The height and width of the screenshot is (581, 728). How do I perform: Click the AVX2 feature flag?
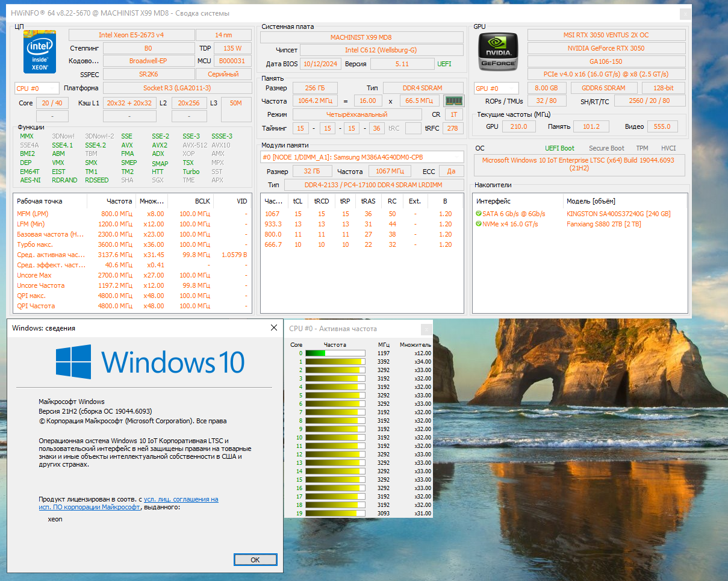[160, 145]
